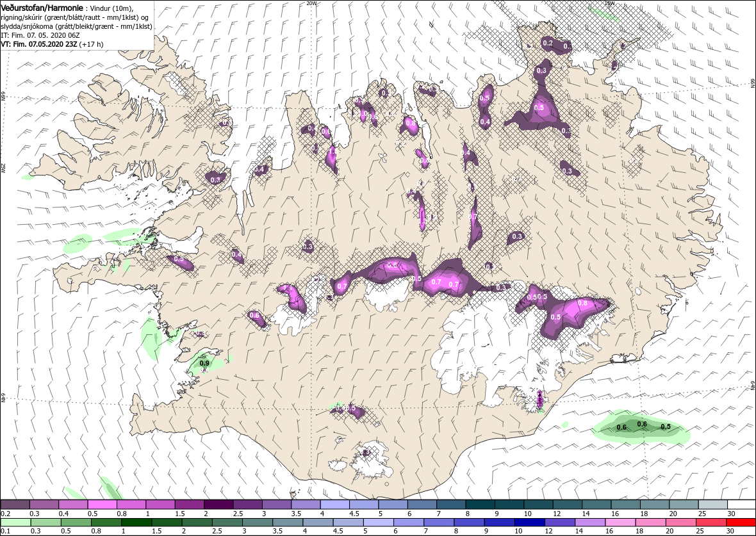Pick the 1–1.5 snow legend swatch
The height and width of the screenshot is (536, 756).
160,505
